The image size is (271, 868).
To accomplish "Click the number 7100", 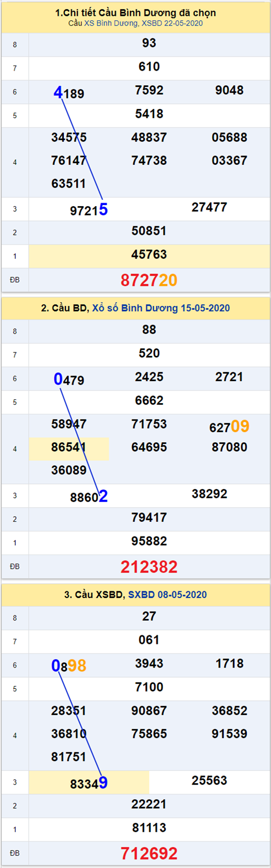I will [x=149, y=687].
